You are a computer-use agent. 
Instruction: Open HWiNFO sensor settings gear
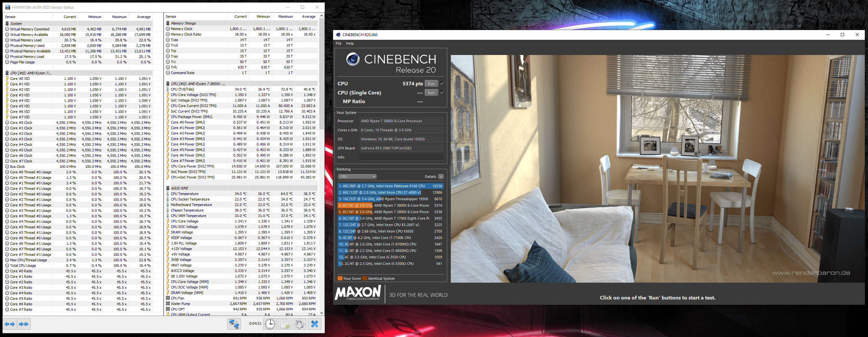coord(299,324)
